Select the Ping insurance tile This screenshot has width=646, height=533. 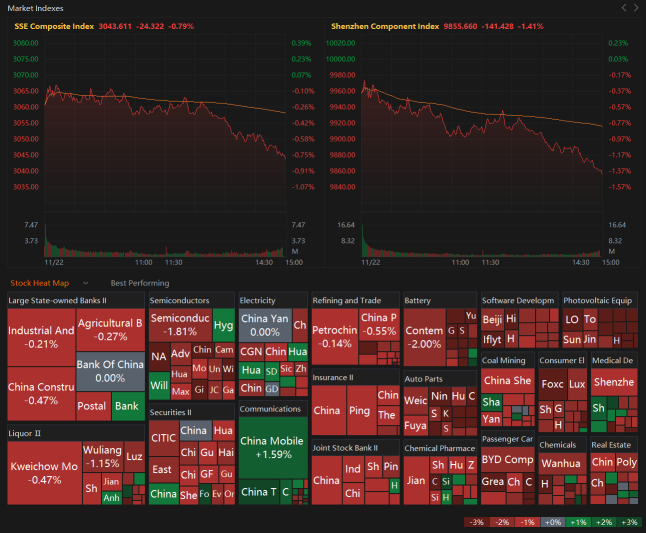[x=361, y=410]
